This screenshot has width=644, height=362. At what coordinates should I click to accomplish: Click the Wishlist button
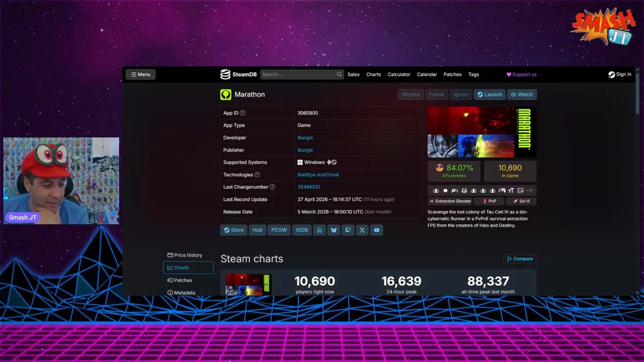tap(411, 95)
